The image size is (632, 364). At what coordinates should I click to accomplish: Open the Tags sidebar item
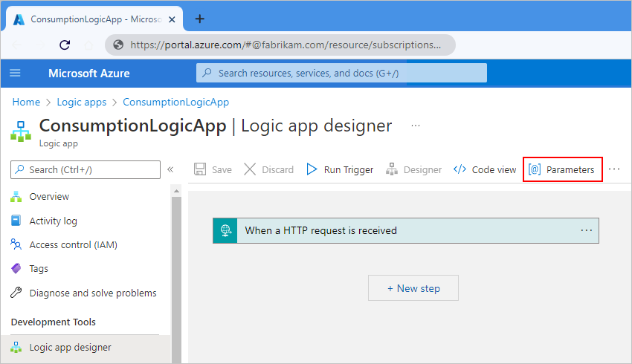pyautogui.click(x=39, y=269)
